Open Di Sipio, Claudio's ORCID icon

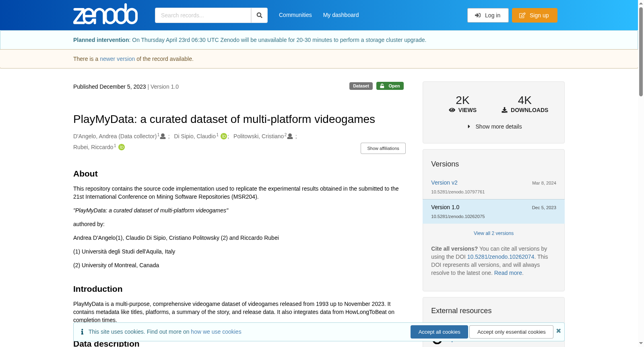click(224, 136)
